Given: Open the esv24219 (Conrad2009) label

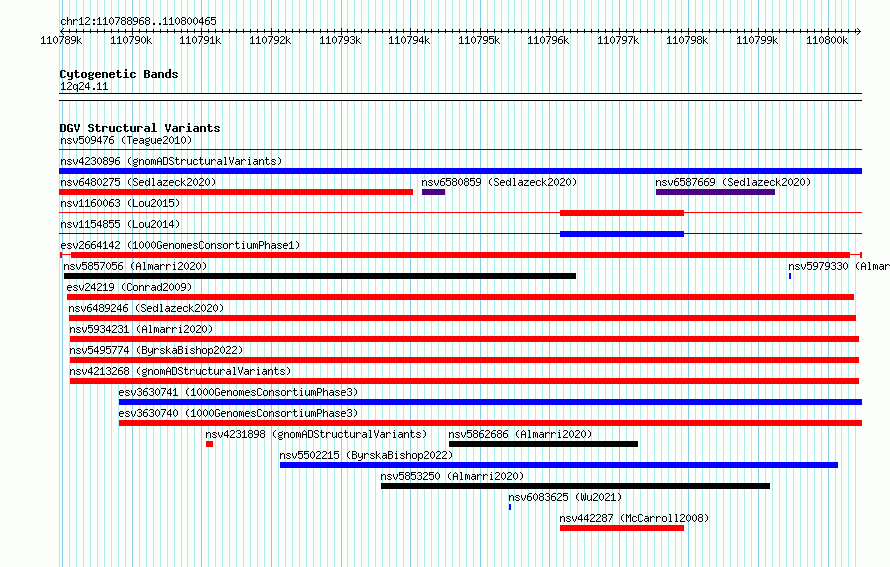Looking at the screenshot, I should coord(129,287).
